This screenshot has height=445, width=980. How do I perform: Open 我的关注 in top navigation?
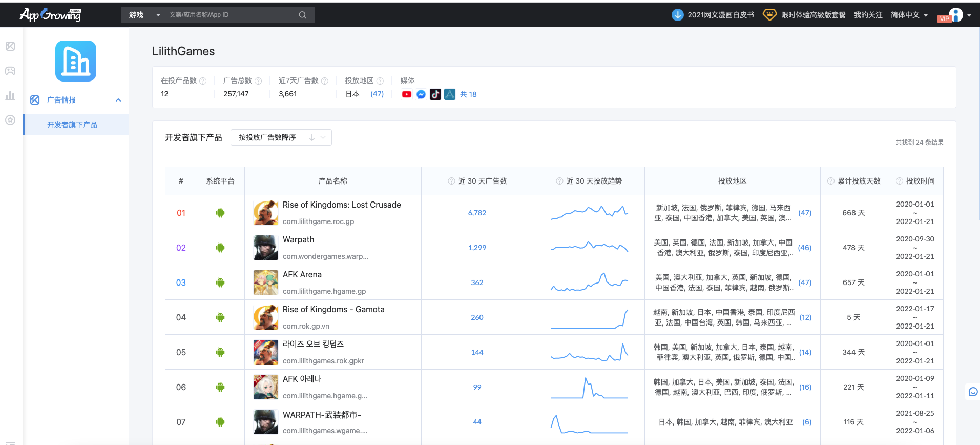(868, 15)
